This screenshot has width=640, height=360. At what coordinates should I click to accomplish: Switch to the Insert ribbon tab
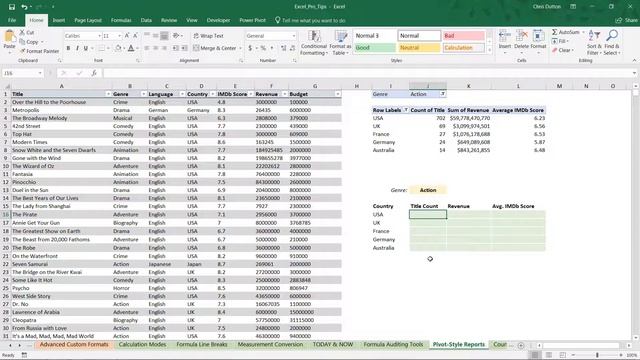[59, 20]
